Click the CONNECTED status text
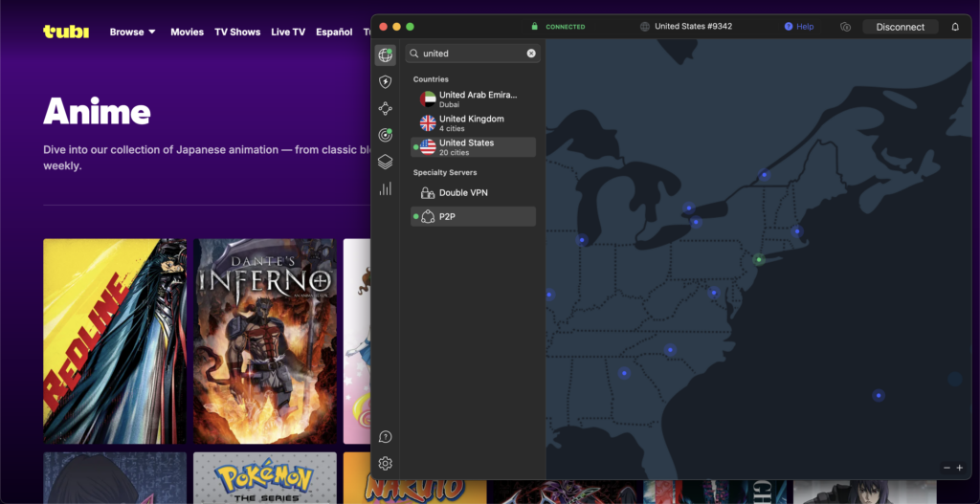The height and width of the screenshot is (504, 980). click(566, 27)
